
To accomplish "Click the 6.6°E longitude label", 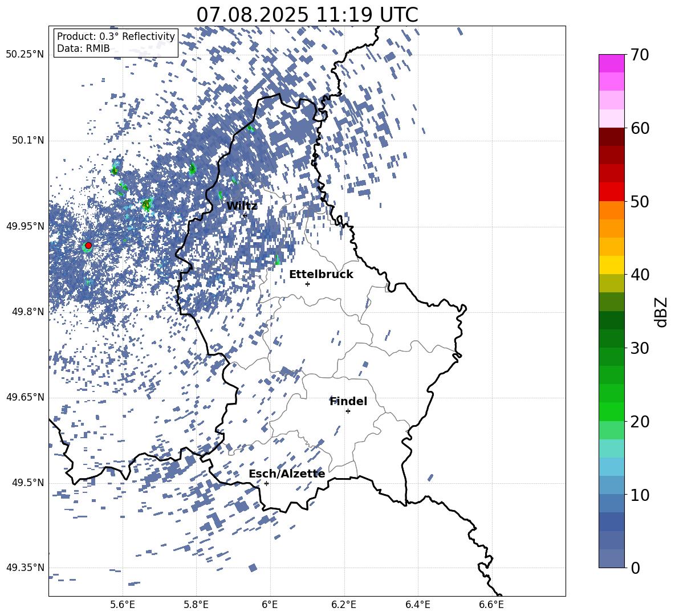I will (x=491, y=605).
